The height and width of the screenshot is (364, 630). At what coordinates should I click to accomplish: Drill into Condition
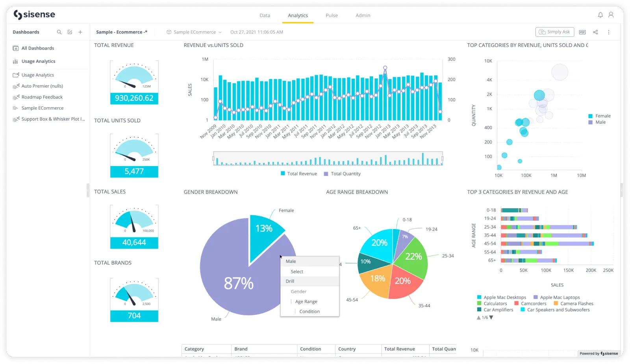[x=310, y=311]
